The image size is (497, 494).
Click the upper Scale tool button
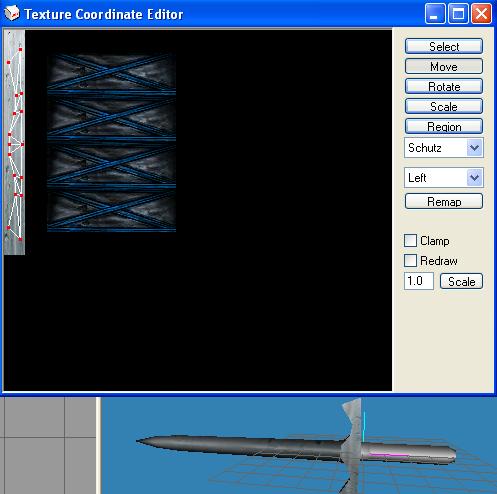point(444,106)
